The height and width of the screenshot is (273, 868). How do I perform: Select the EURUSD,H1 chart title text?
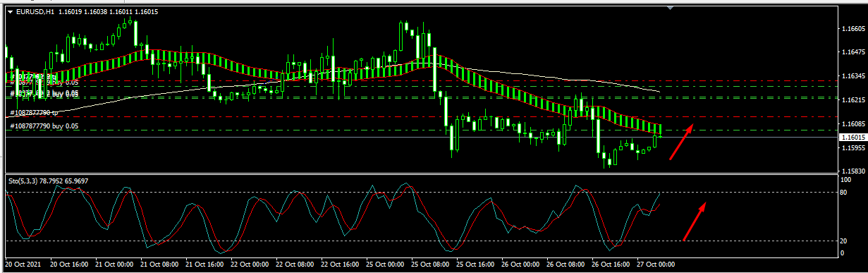pos(35,12)
